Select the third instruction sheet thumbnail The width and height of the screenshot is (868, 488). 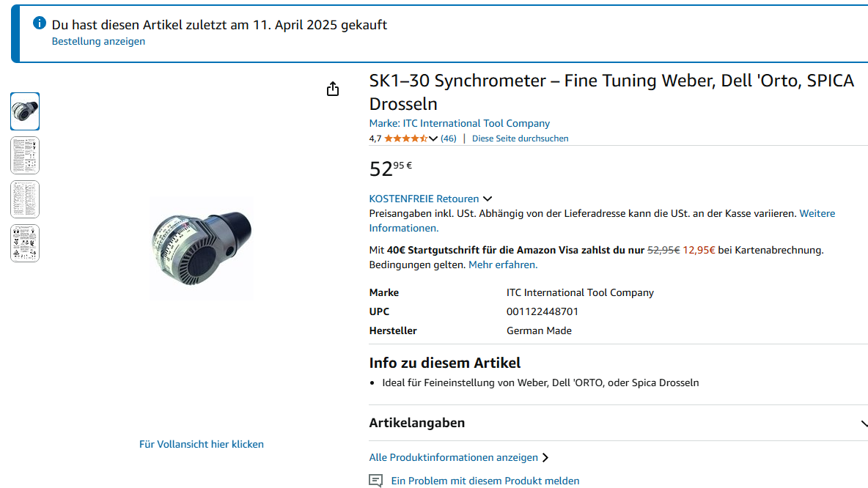coord(25,199)
